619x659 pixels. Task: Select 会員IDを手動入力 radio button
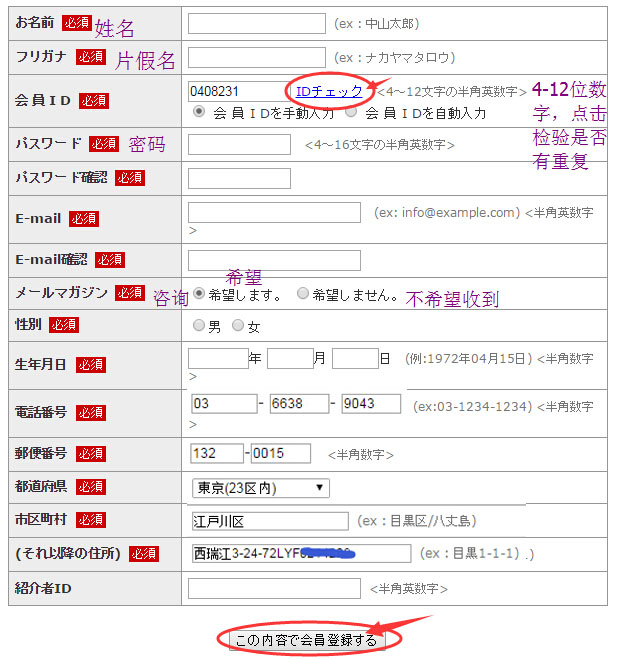click(x=198, y=112)
